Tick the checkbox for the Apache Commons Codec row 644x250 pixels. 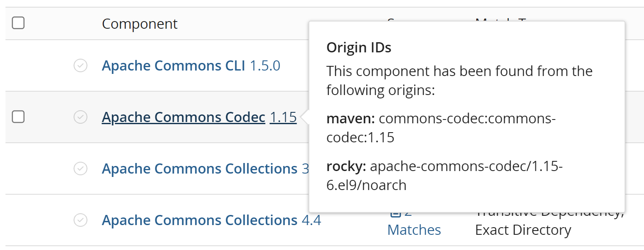(18, 117)
